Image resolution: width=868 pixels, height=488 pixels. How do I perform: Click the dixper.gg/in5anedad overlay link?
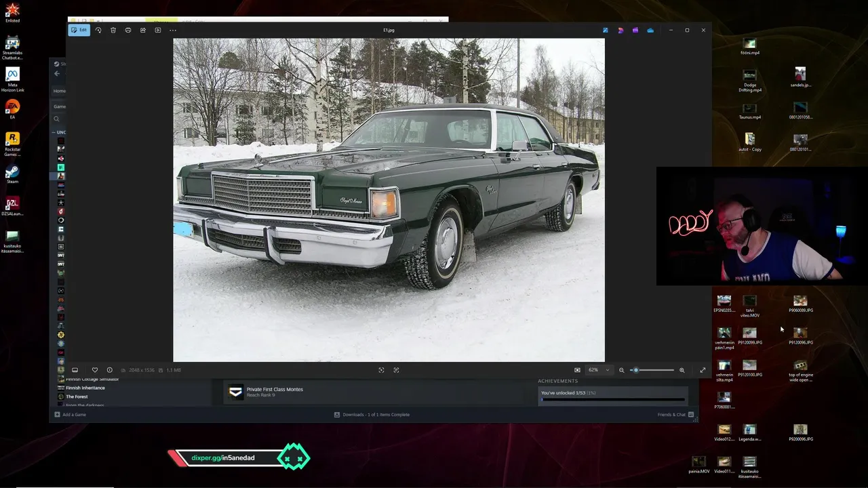pos(223,458)
